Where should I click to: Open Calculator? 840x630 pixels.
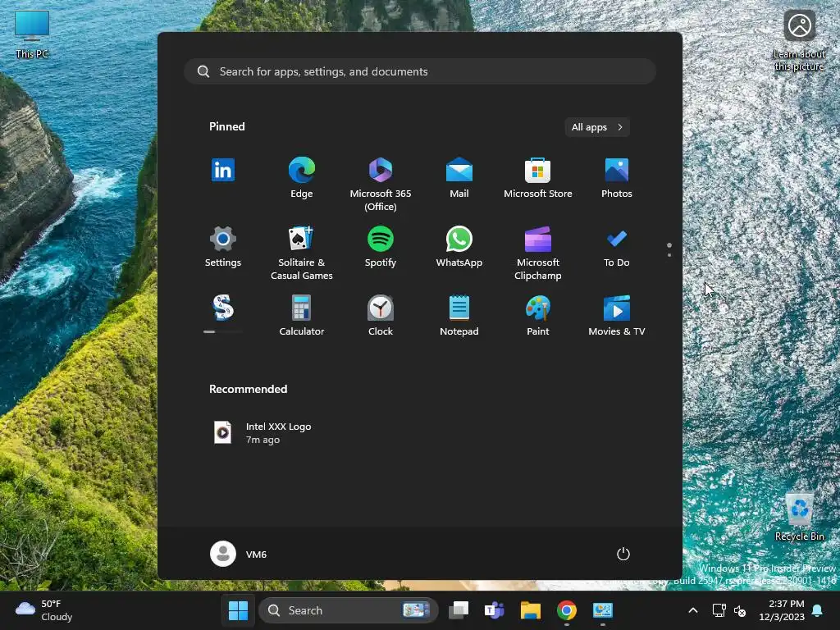point(302,316)
